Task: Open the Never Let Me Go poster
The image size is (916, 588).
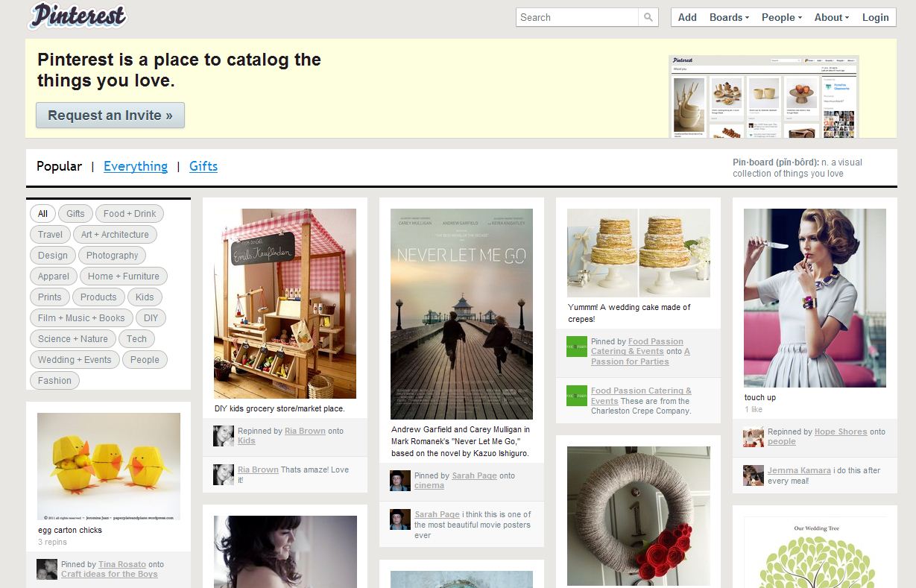Action: pos(461,314)
